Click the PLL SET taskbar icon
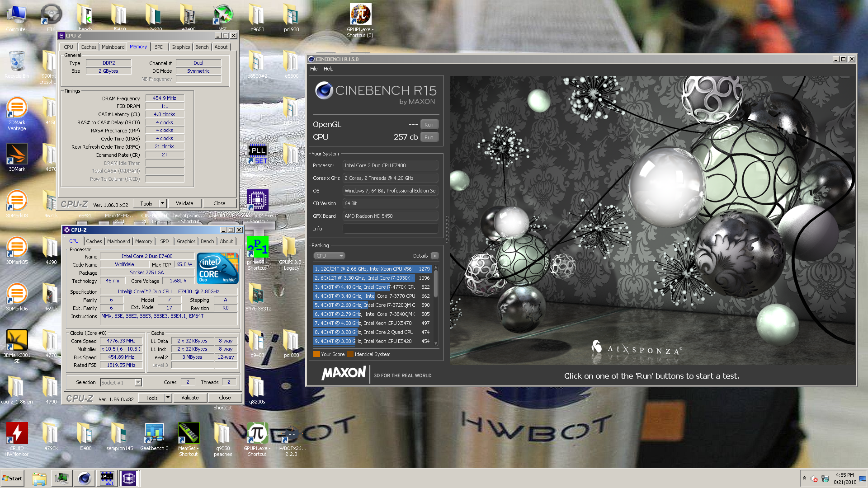 pos(107,478)
